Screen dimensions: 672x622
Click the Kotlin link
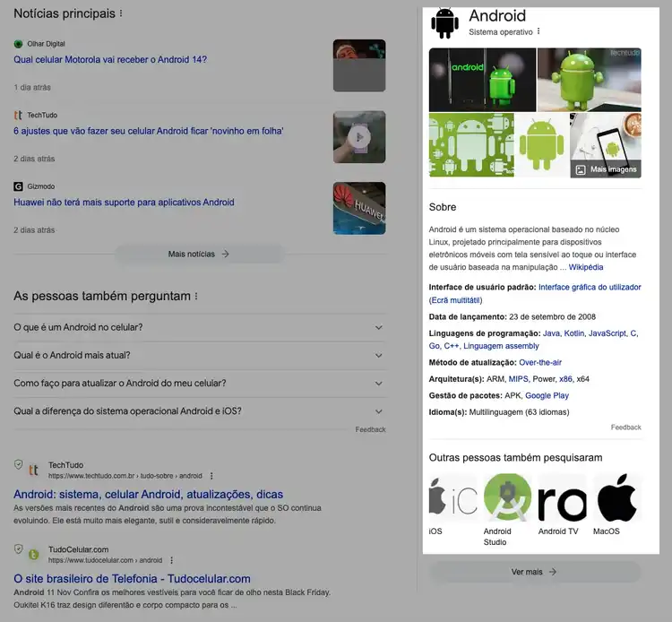click(573, 333)
